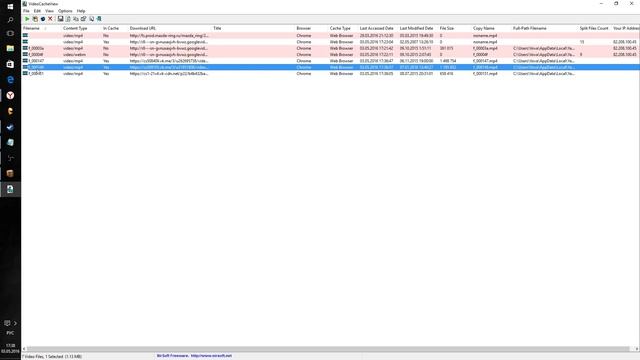Click the floppy disk Save Selected Items icon

pyautogui.click(x=60, y=19)
